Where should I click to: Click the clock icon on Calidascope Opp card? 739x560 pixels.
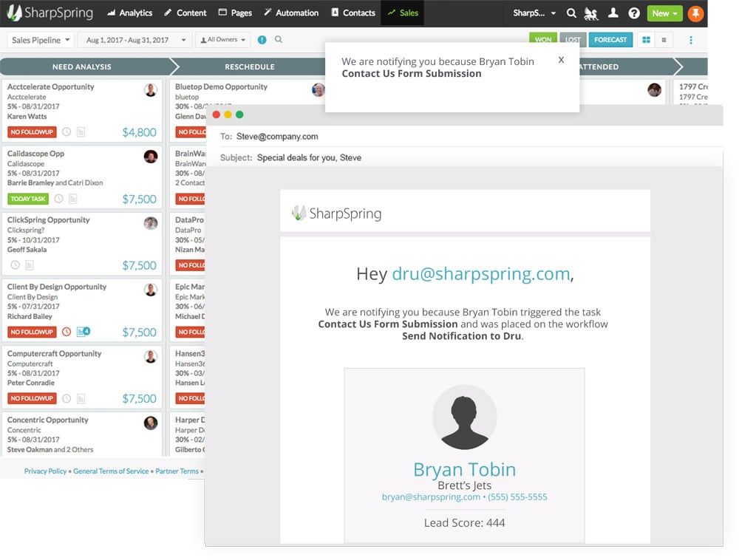pyautogui.click(x=59, y=198)
